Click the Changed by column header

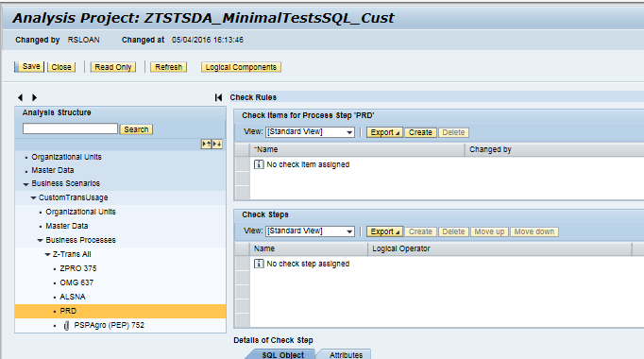(554, 149)
